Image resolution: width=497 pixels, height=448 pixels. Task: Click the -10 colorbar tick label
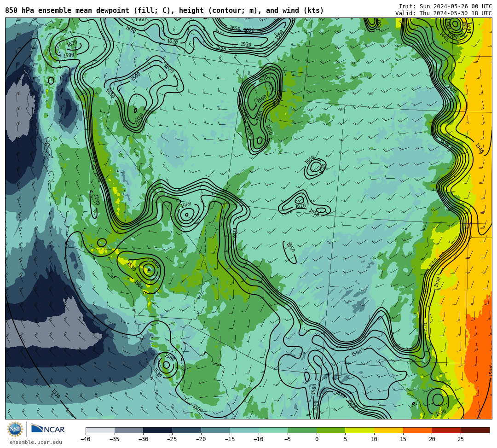coord(259,439)
